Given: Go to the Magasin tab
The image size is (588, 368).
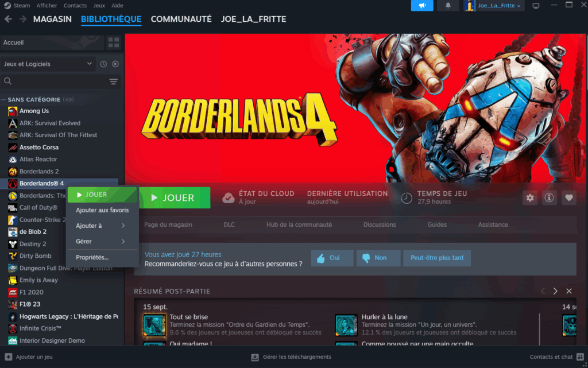Looking at the screenshot, I should pyautogui.click(x=52, y=19).
